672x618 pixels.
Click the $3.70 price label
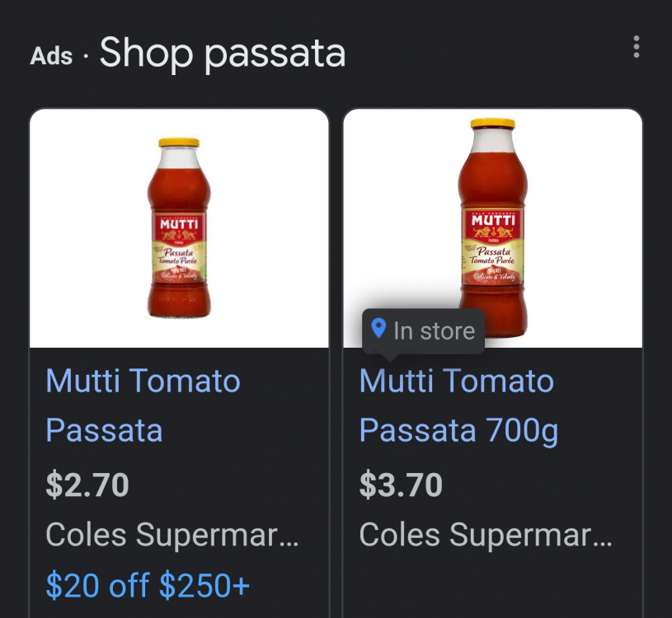(401, 485)
